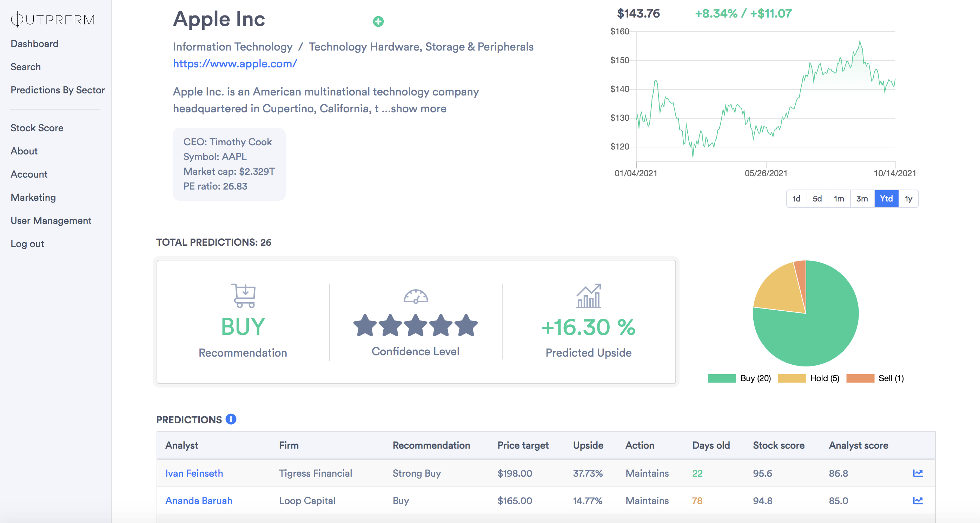Click the 37.73% upside value

[588, 473]
